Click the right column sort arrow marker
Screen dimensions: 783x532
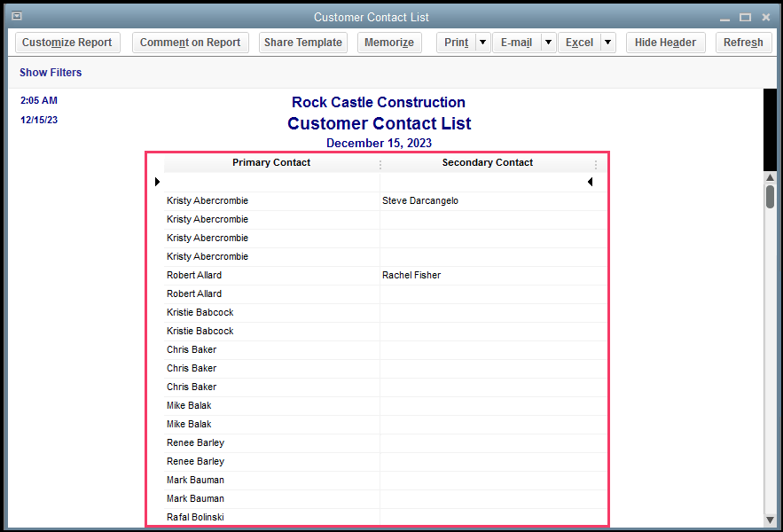point(591,181)
